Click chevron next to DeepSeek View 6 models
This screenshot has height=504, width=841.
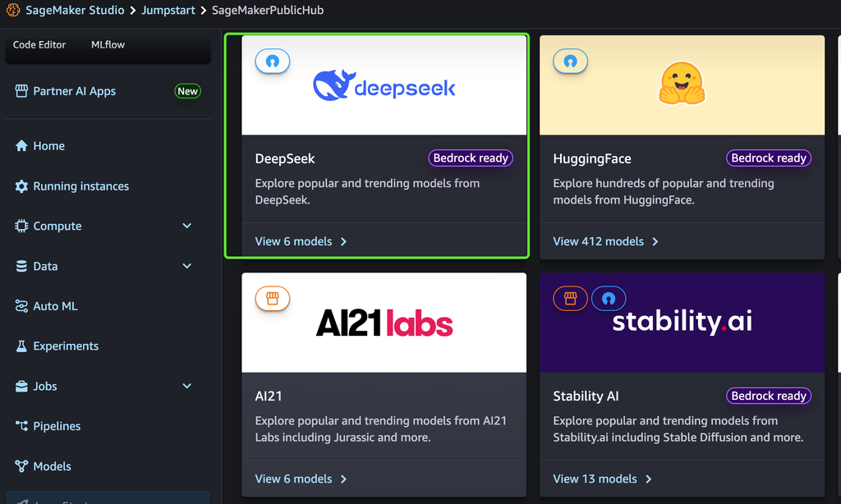(x=344, y=242)
